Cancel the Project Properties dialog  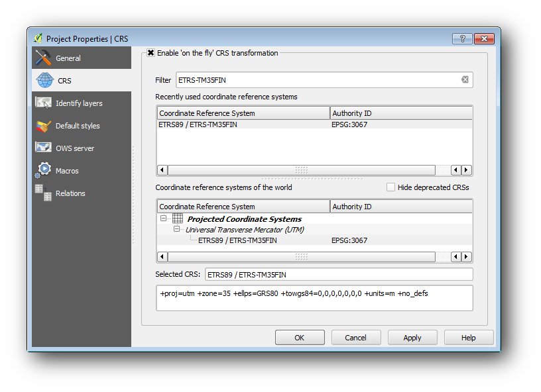[356, 338]
